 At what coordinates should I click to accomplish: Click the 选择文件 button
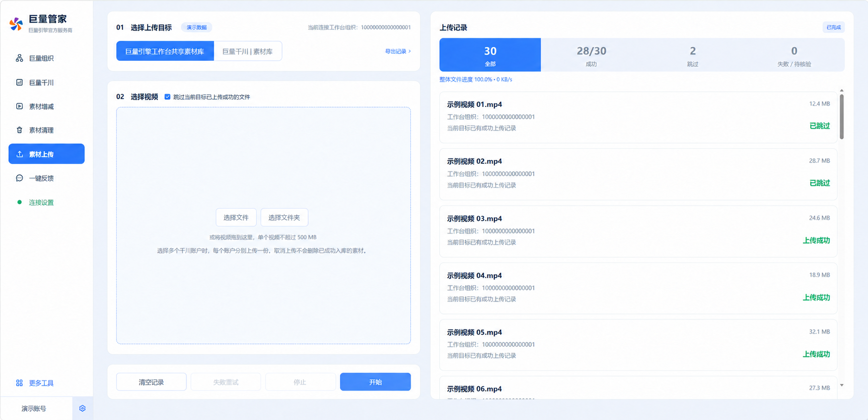click(236, 217)
